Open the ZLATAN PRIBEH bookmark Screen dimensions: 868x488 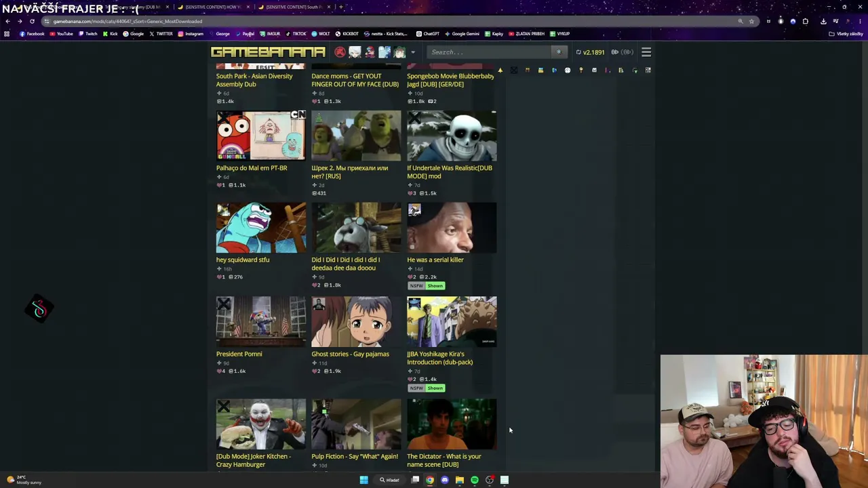point(526,34)
